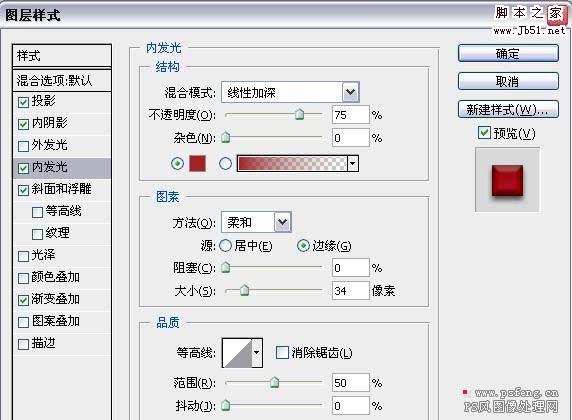
Task: Open the 方法 dropdown showing 柔和
Action: coord(256,222)
